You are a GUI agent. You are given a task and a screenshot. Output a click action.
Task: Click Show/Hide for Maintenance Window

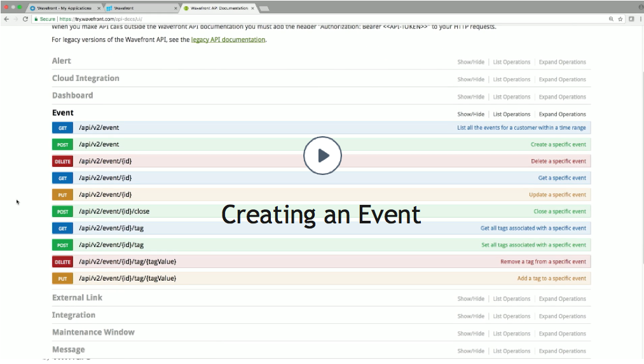(470, 333)
